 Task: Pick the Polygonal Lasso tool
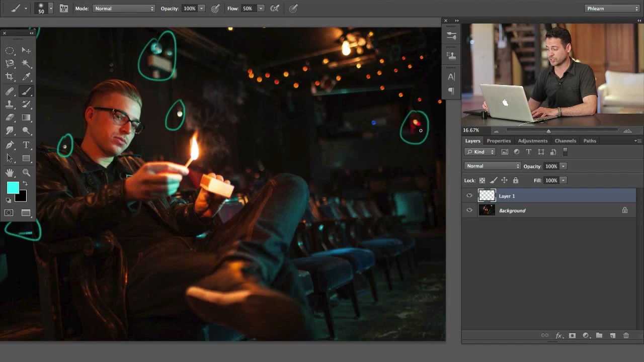point(10,63)
